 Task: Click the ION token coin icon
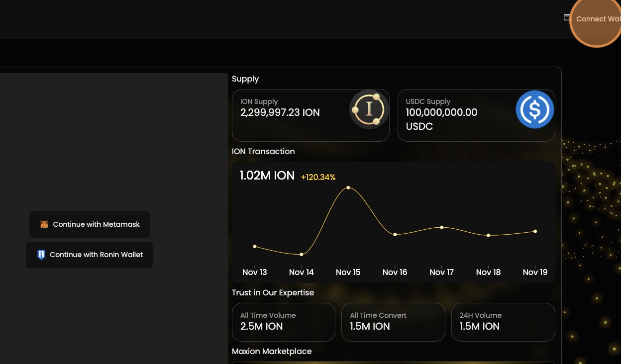[369, 109]
